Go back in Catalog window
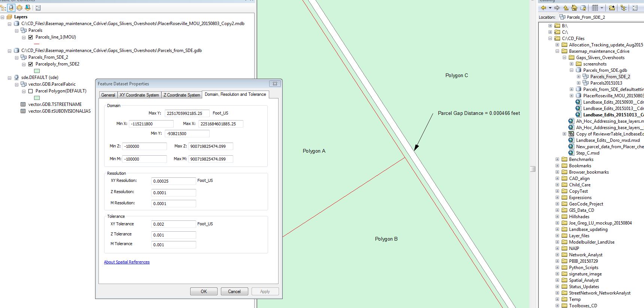Screen dimensions: 644x308 coord(543,8)
